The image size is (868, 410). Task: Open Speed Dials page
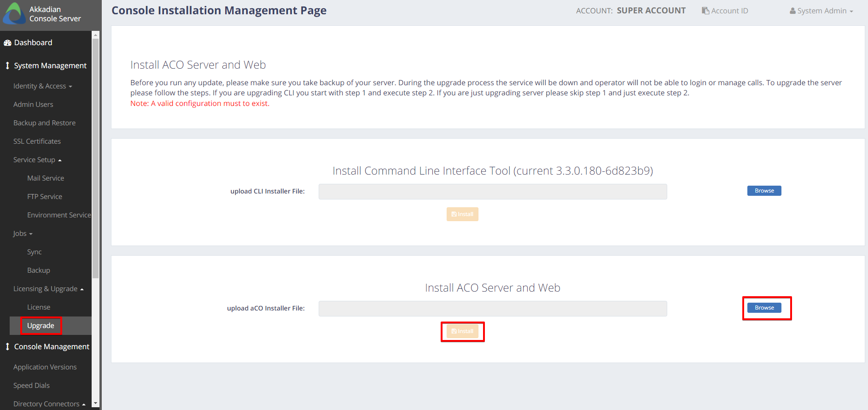[31, 386]
